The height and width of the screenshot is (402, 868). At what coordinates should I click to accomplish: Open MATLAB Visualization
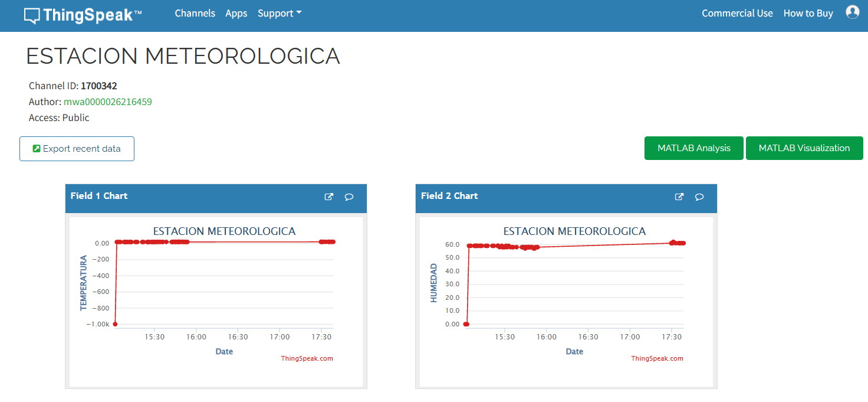tap(804, 148)
